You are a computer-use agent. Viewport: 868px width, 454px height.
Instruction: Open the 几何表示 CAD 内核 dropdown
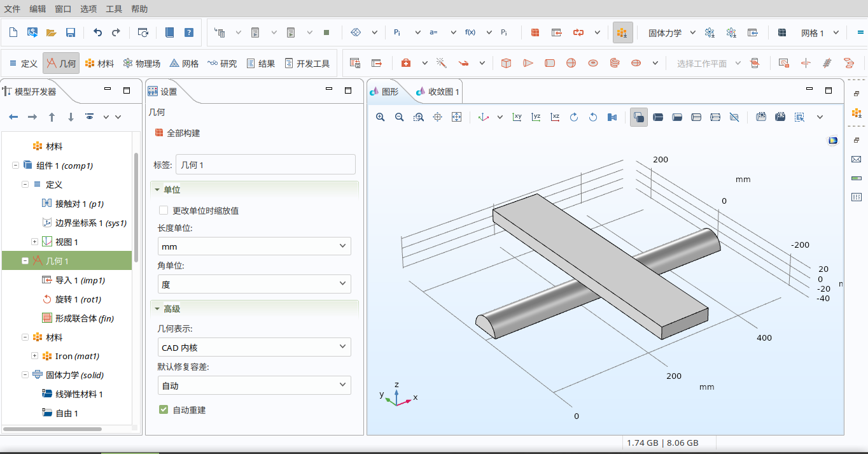(x=255, y=347)
